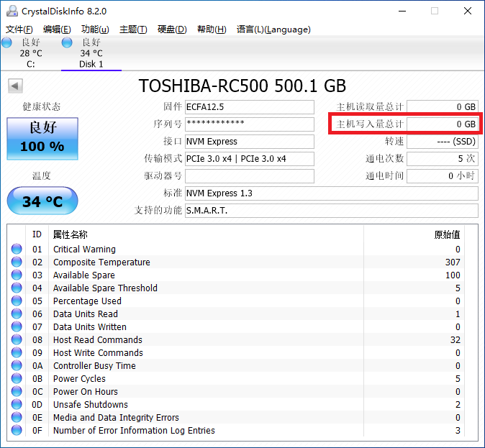Click the CrystalDiskInfo app icon in title bar

[12, 11]
